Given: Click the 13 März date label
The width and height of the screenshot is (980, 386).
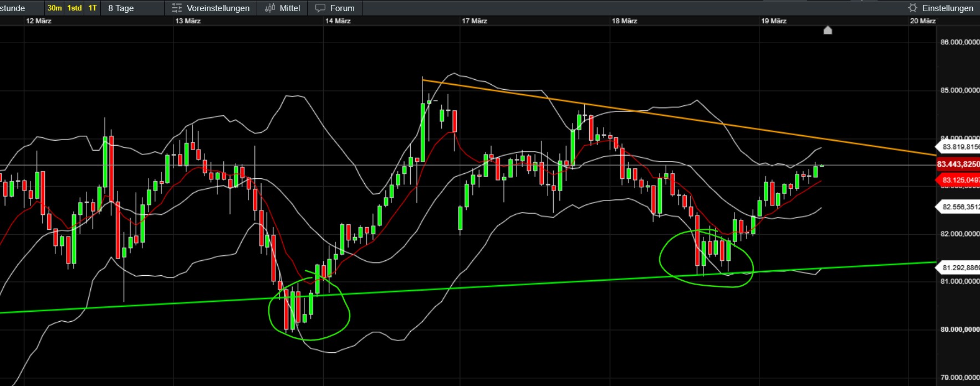Looking at the screenshot, I should (188, 21).
